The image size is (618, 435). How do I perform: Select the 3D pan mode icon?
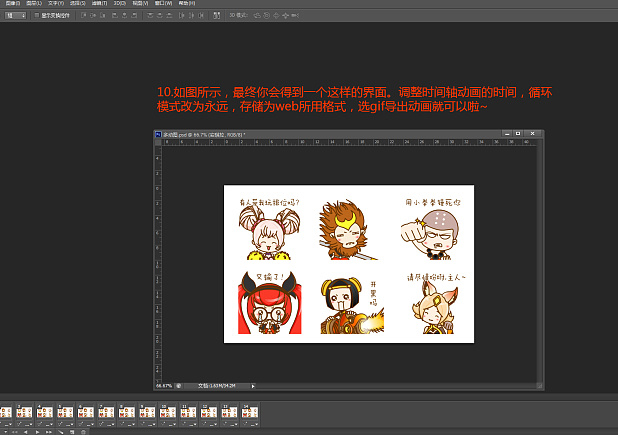276,15
